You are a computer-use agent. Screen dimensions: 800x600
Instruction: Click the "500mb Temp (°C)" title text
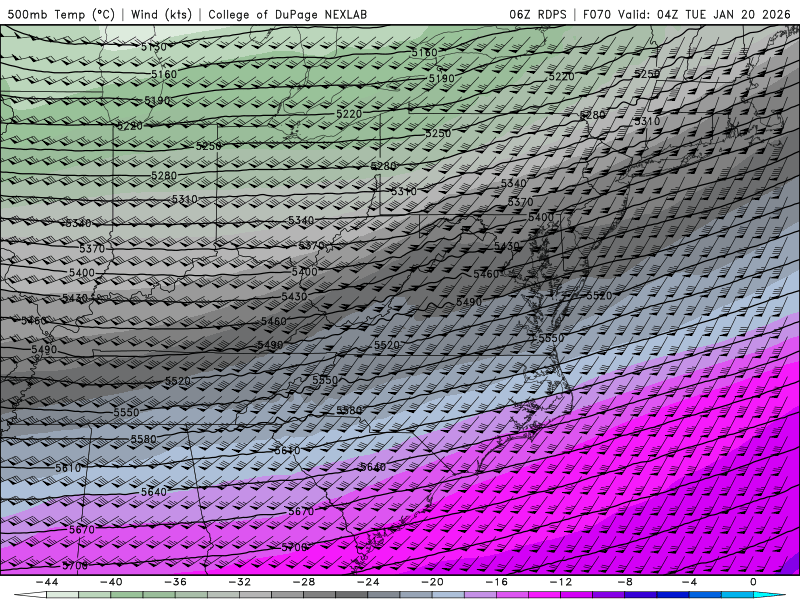tap(61, 14)
